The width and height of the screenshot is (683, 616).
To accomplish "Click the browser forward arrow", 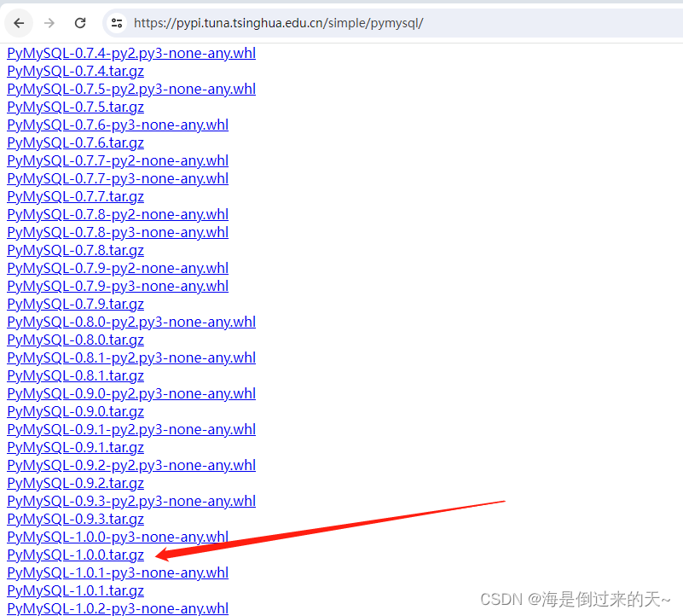I will pos(49,23).
